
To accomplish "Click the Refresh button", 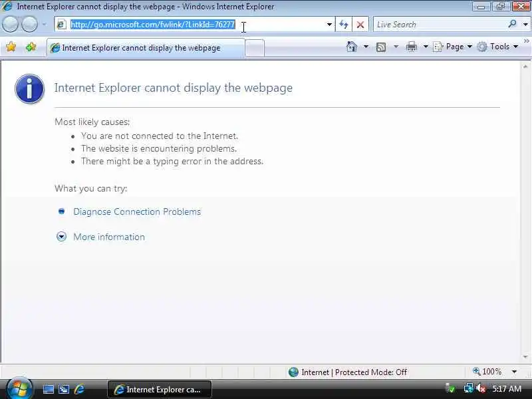I will coord(344,25).
